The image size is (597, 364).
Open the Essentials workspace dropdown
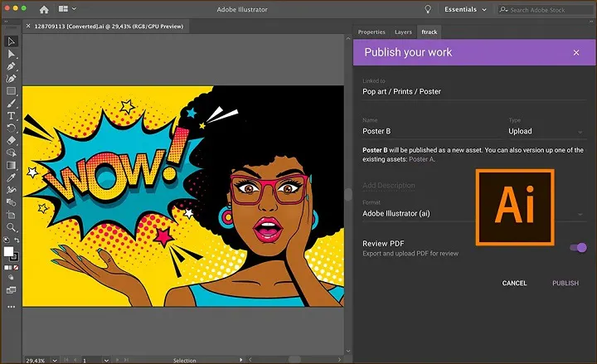click(465, 9)
